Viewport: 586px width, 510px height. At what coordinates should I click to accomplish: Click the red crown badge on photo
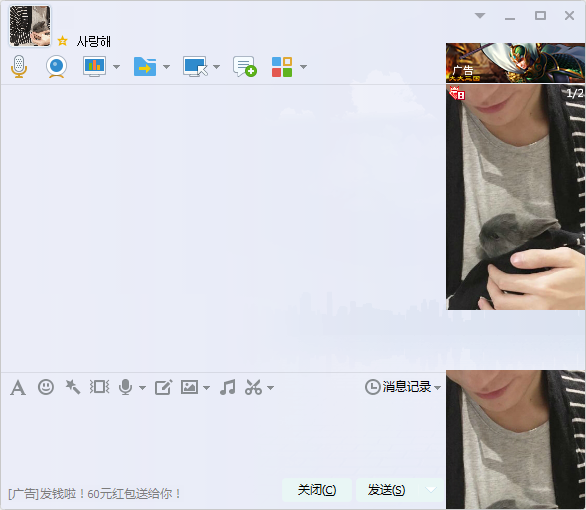(457, 93)
